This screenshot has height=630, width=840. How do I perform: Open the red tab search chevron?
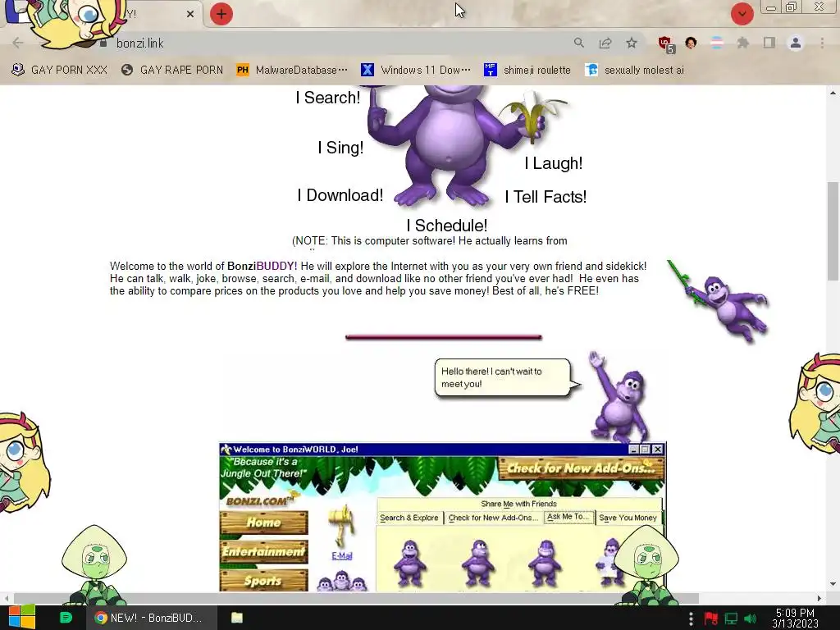pos(742,14)
